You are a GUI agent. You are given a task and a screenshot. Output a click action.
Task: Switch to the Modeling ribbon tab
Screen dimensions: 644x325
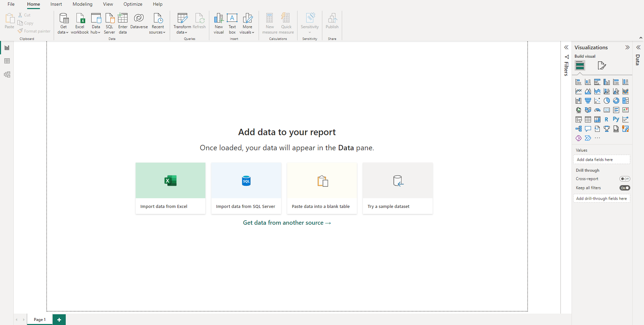(83, 4)
